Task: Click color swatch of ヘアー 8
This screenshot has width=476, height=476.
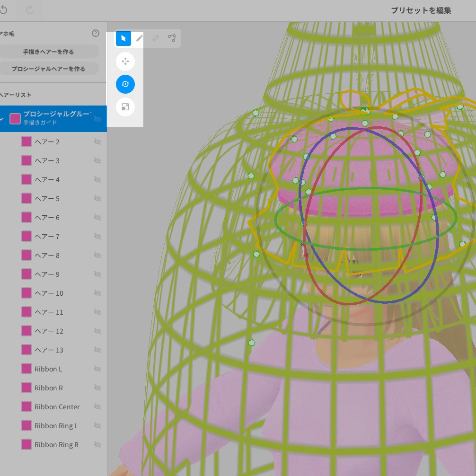Action: pos(26,255)
